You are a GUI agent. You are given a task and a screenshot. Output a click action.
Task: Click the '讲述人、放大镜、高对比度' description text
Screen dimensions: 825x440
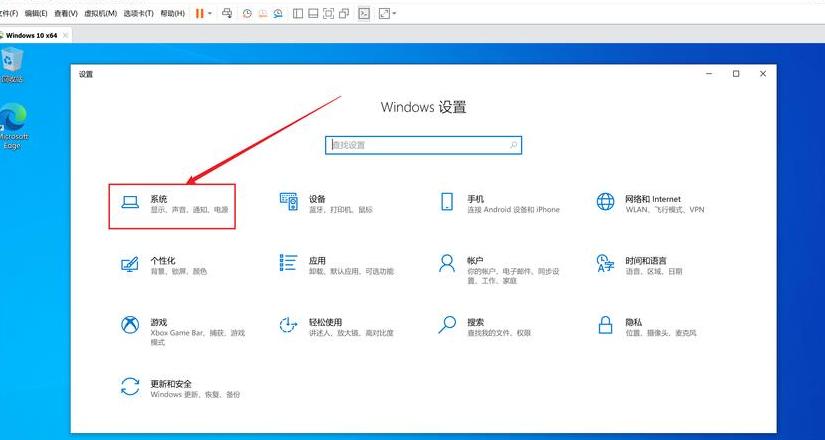(x=351, y=333)
